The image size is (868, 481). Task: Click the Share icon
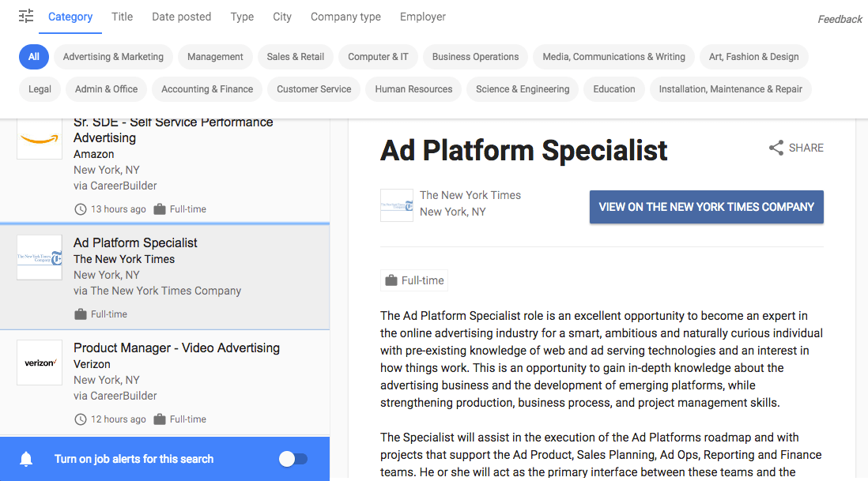(x=776, y=148)
